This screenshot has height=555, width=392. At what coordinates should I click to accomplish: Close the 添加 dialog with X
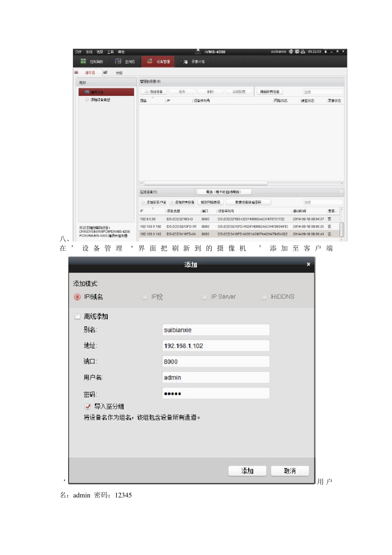308,264
